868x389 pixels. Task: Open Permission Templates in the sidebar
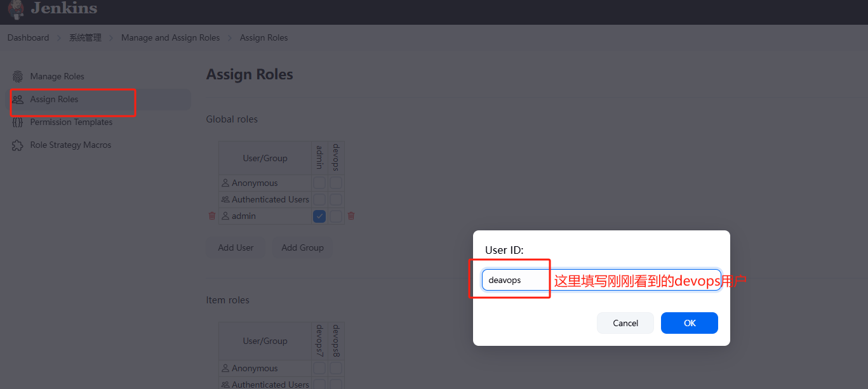point(98,122)
